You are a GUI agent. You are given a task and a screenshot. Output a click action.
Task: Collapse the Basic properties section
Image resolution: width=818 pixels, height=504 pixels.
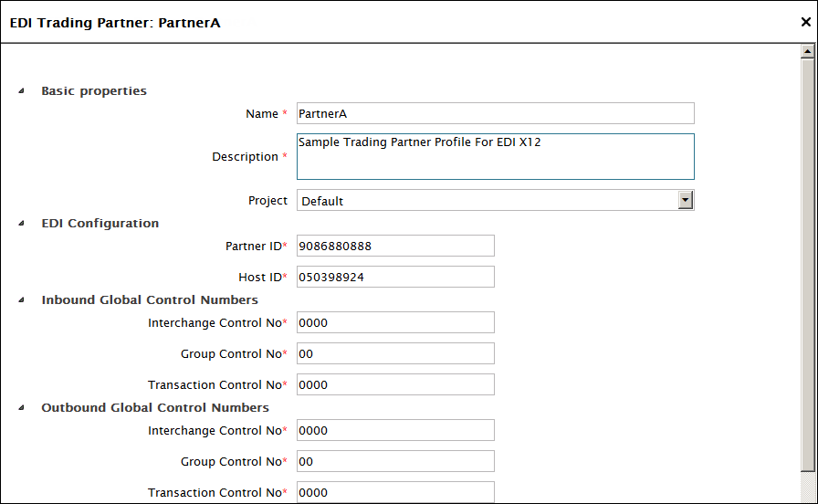point(21,91)
